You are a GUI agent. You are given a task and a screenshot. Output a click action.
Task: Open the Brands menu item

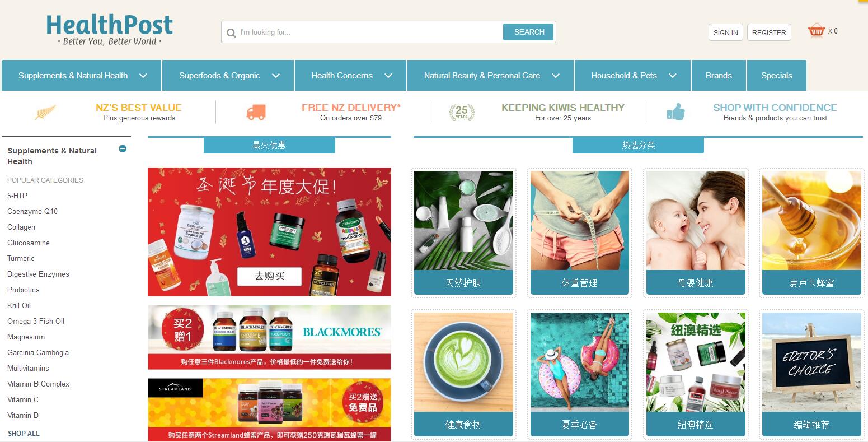pyautogui.click(x=719, y=76)
